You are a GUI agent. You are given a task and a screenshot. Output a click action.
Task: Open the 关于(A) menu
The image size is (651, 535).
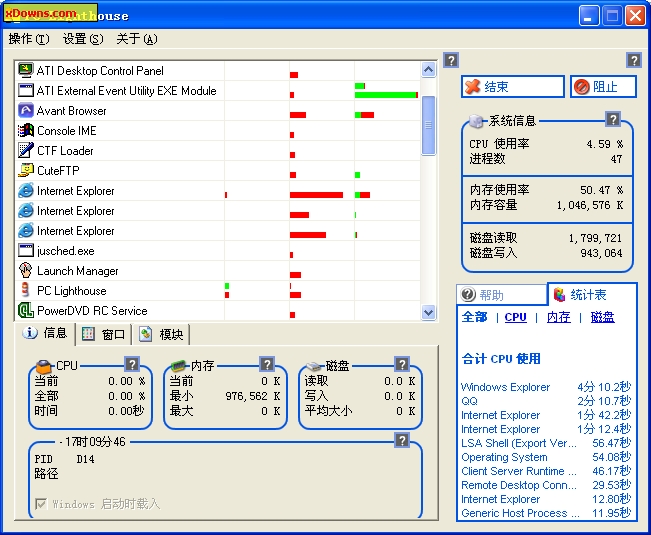pyautogui.click(x=137, y=39)
